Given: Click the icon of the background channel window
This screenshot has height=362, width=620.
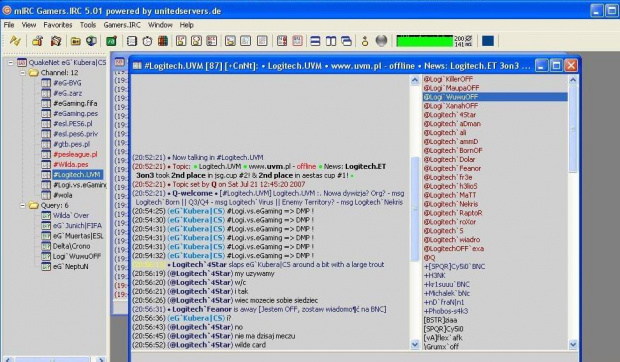Looking at the screenshot, I should click(119, 62).
